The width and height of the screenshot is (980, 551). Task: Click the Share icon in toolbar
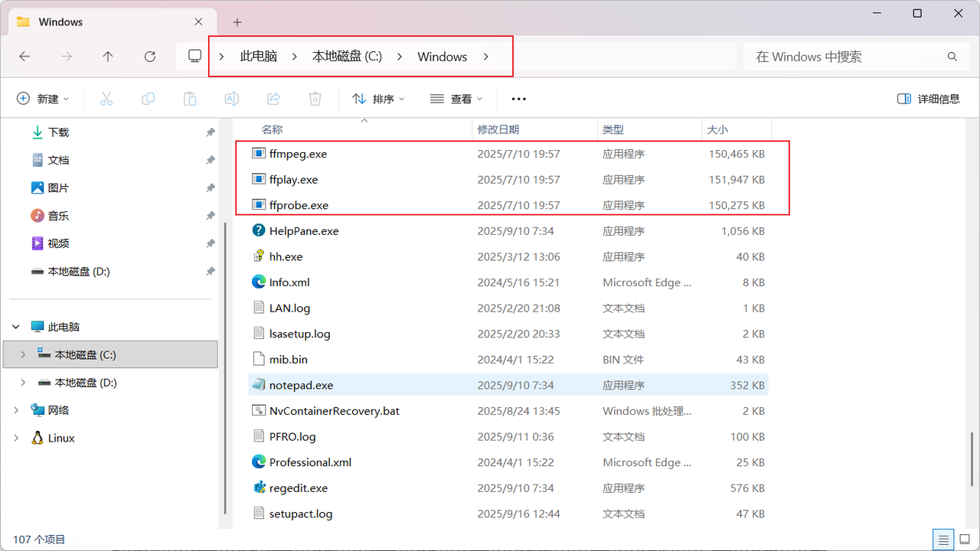pos(273,99)
